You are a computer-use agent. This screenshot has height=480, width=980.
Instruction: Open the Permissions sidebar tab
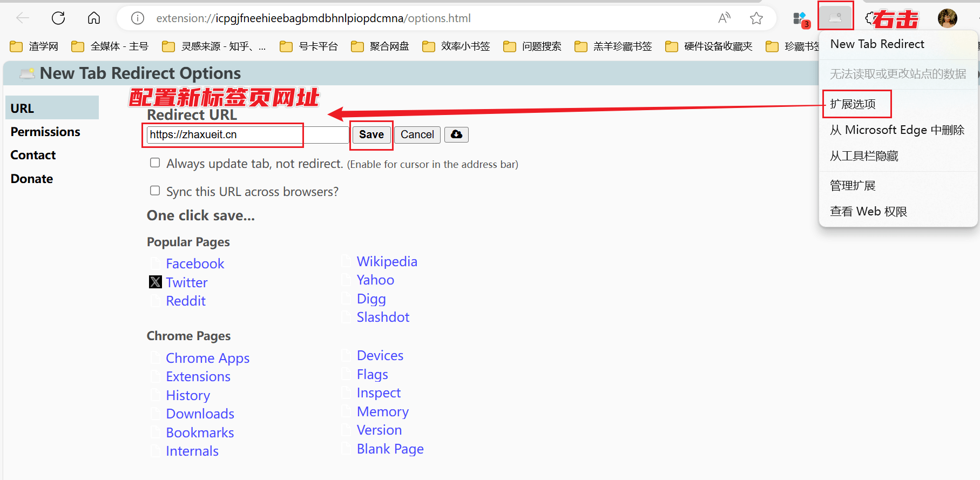coord(45,132)
